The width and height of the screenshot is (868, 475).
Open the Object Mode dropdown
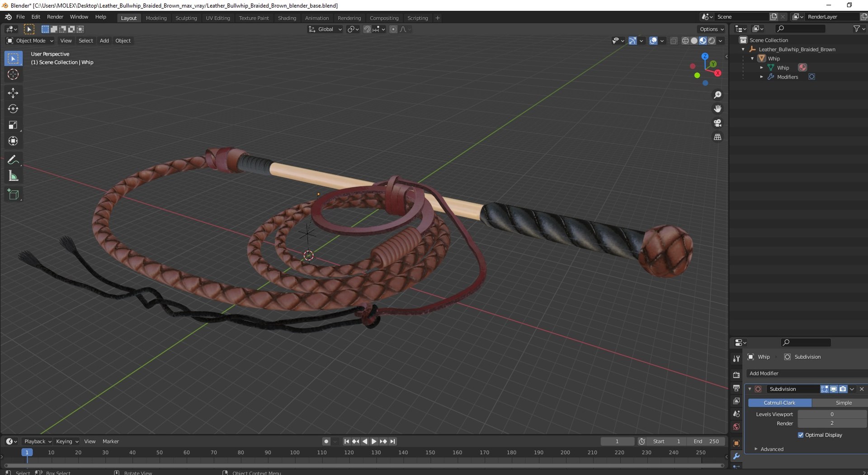(30, 41)
